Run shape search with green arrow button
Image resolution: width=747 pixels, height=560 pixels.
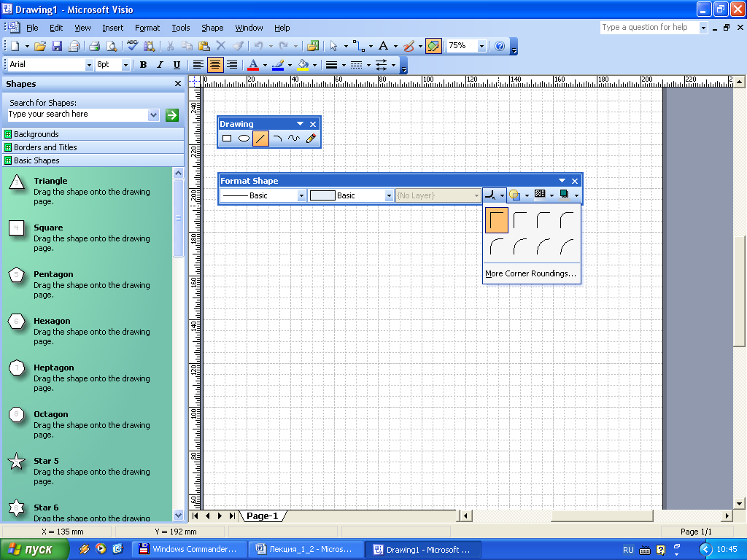[172, 114]
